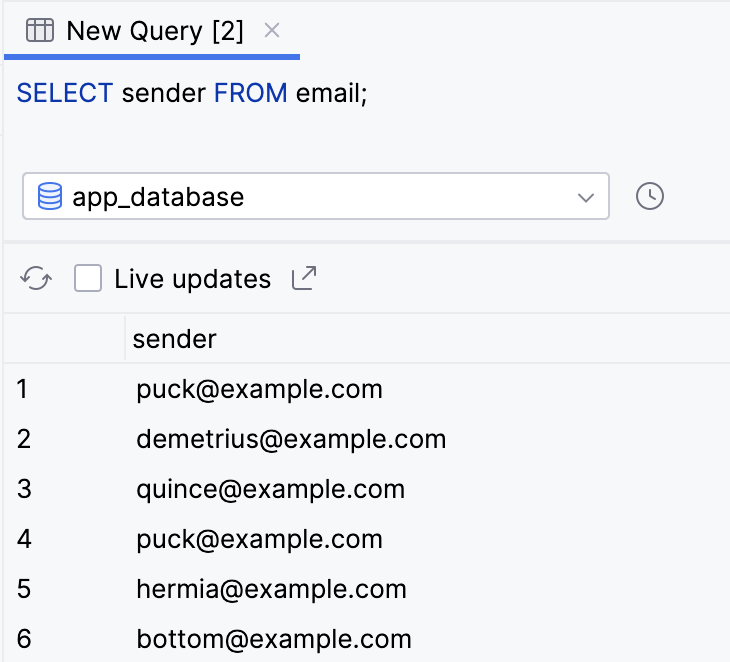The image size is (730, 662).
Task: Select the bottom@example.com cell
Action: click(273, 639)
